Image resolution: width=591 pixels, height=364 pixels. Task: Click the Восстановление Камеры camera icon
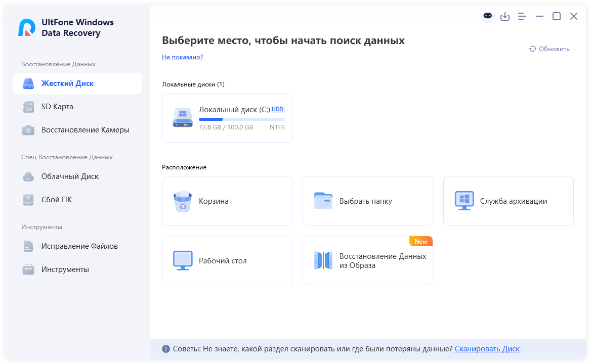click(28, 130)
